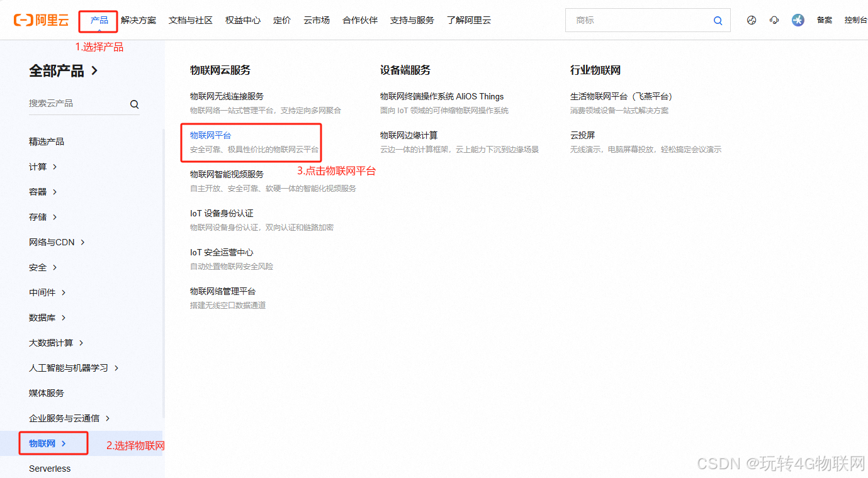Select 精选产品 in sidebar
The image size is (868, 478).
[47, 142]
